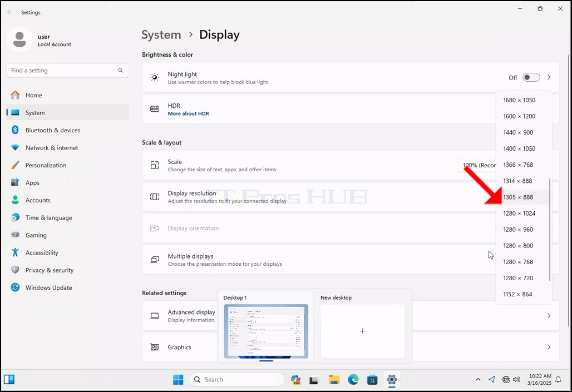Click the Copilot icon in taskbar

pyautogui.click(x=295, y=380)
